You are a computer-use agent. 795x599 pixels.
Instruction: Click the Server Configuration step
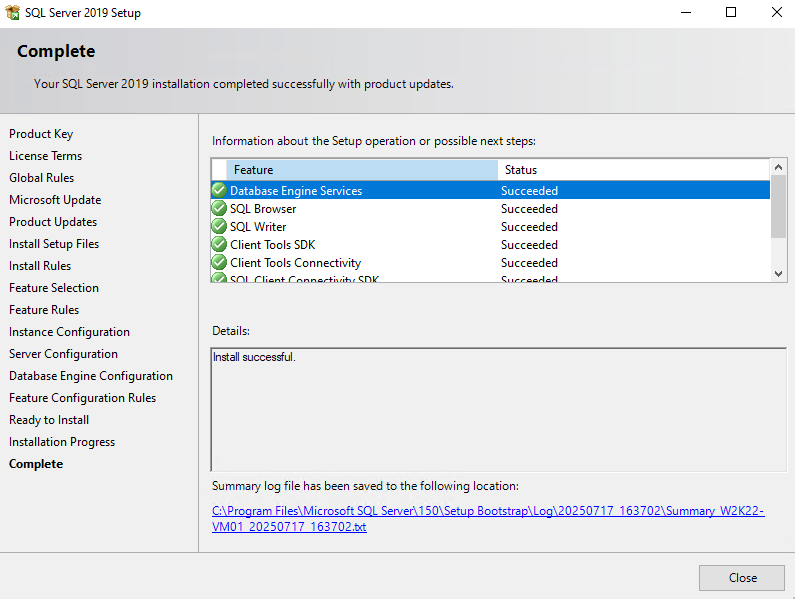coord(63,354)
